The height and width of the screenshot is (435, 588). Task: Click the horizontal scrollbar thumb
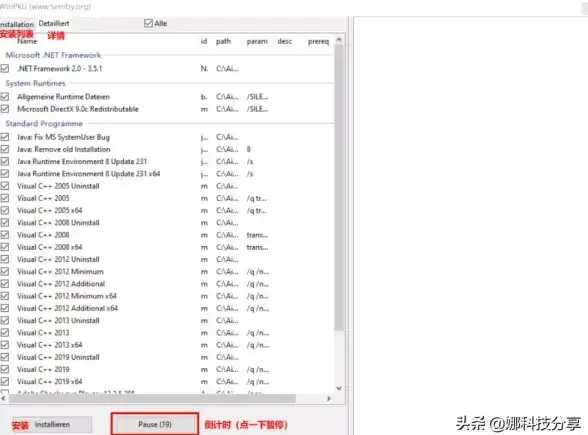click(x=152, y=399)
